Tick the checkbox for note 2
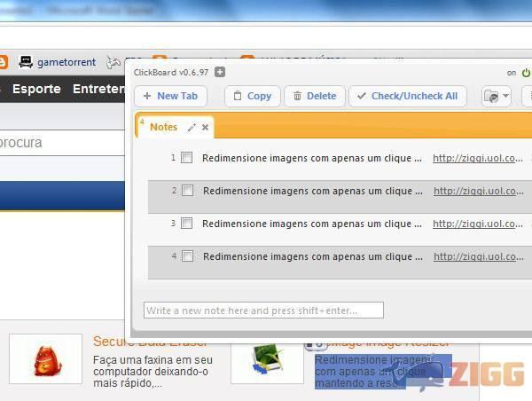This screenshot has height=401, width=532. pyautogui.click(x=187, y=191)
